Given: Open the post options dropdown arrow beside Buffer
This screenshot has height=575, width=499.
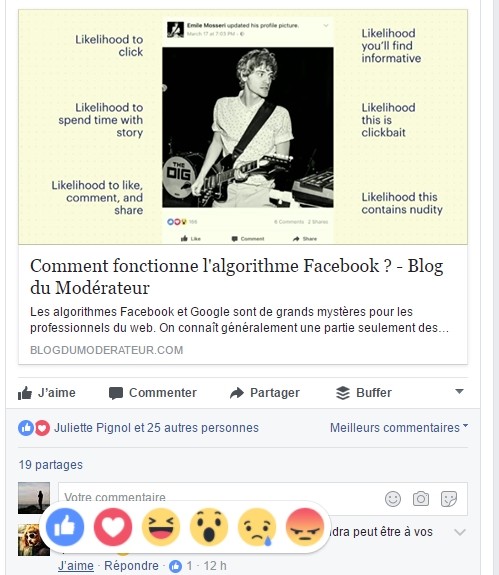Looking at the screenshot, I should 459,391.
